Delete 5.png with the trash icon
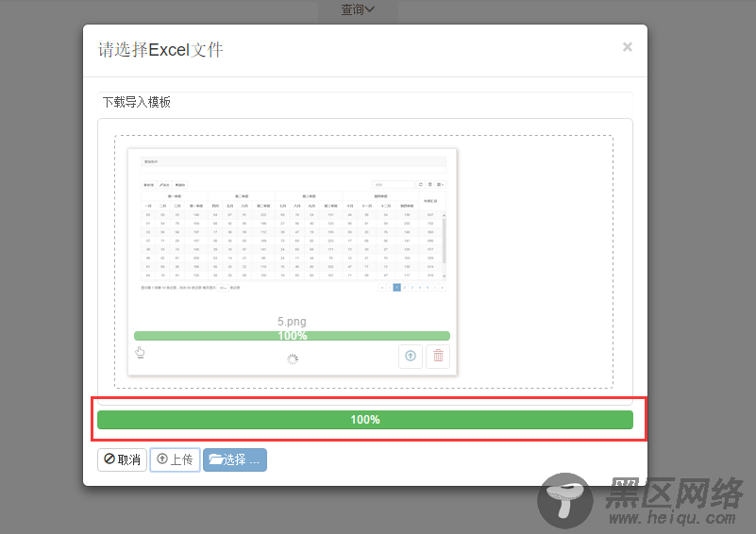 click(x=438, y=357)
